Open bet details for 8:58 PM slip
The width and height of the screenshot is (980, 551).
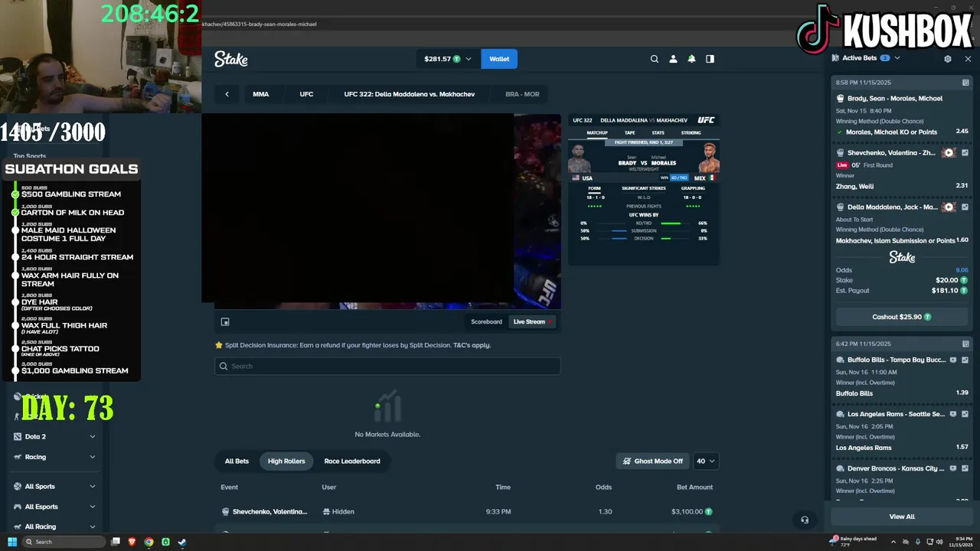point(965,83)
